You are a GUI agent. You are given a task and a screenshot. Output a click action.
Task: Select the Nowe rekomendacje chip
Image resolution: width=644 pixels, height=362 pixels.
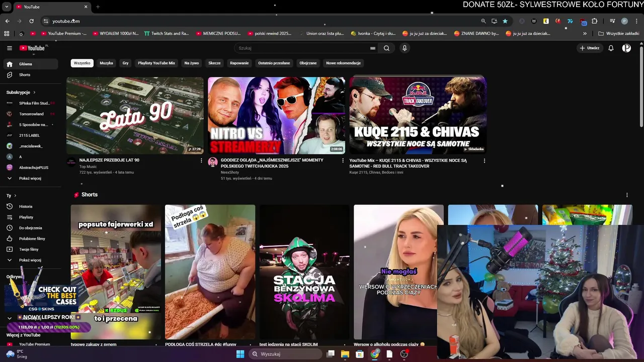[x=344, y=63]
